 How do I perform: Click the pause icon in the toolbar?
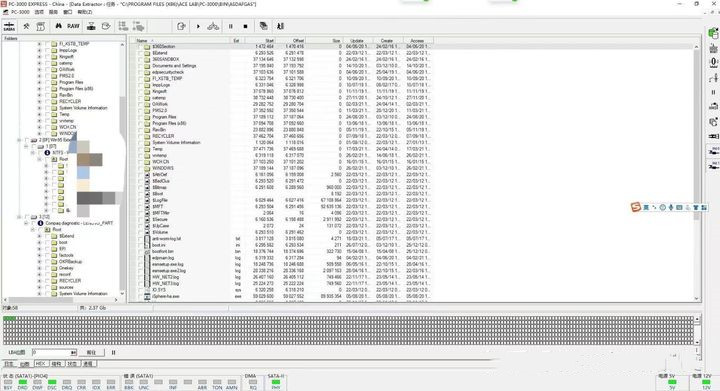coord(231,27)
